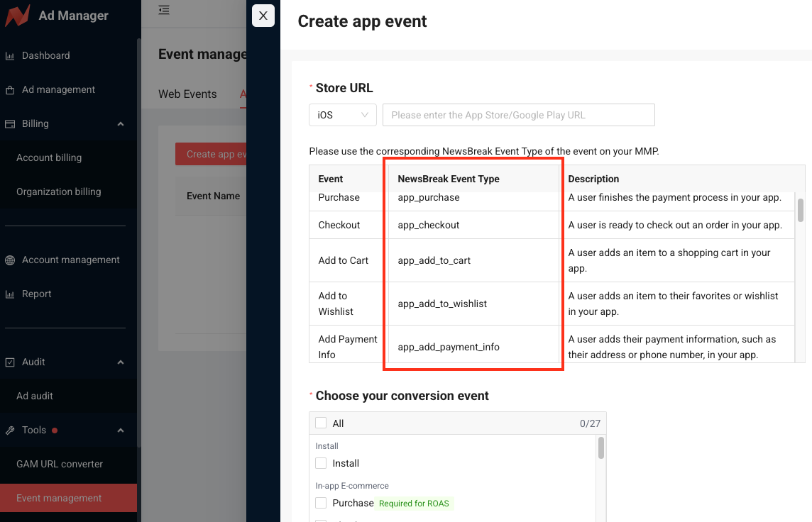812x522 pixels.
Task: Open Event management in the sidebar
Action: click(60, 498)
